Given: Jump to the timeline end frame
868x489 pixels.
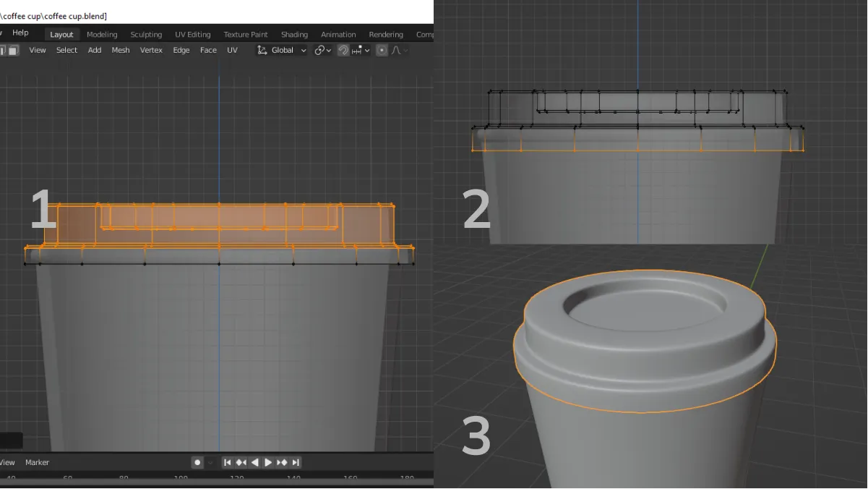Looking at the screenshot, I should click(x=296, y=463).
